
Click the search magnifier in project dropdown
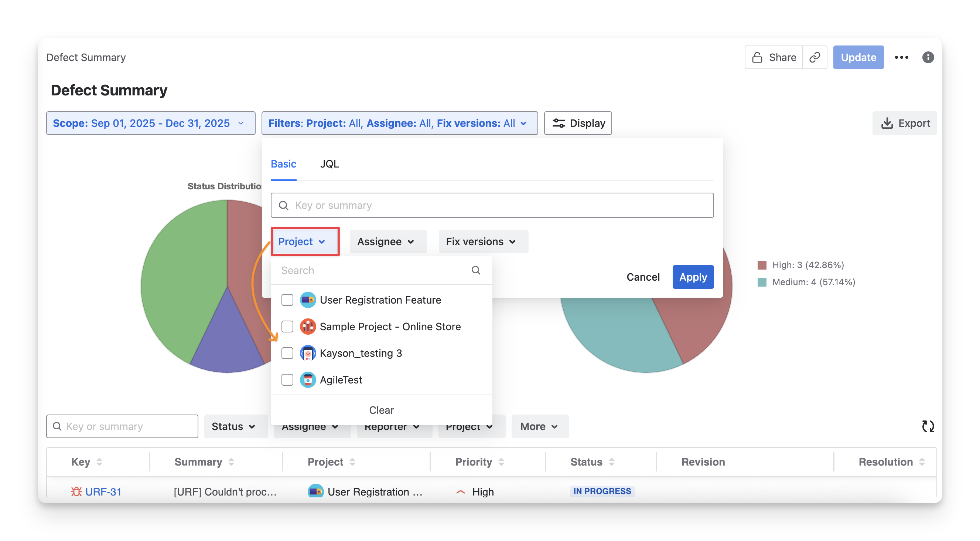pyautogui.click(x=475, y=270)
